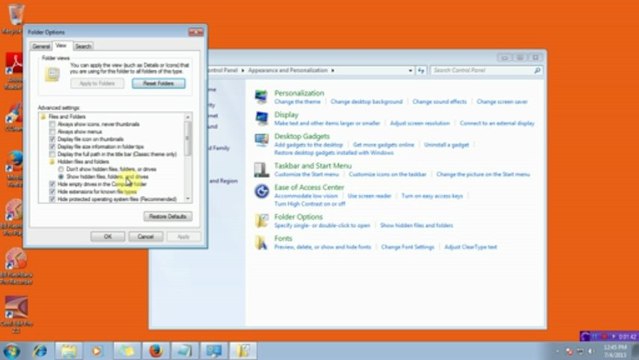The height and width of the screenshot is (360, 639).
Task: Click the Advanced settings scrollbar thumb
Action: tap(188, 139)
